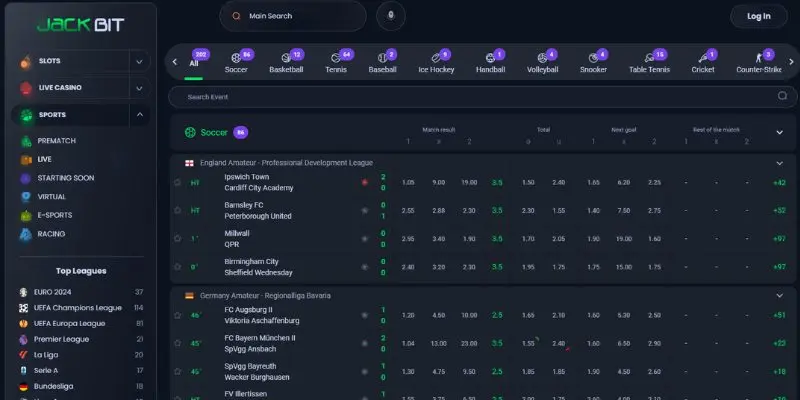
Task: Favorite the FC Bayern München II star
Action: [177, 343]
